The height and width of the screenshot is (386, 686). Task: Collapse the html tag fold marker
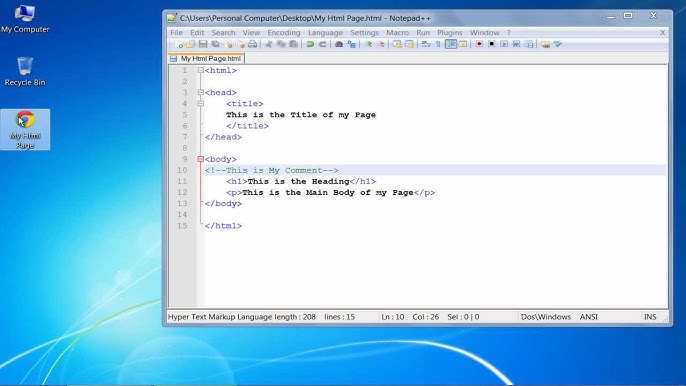pos(200,70)
